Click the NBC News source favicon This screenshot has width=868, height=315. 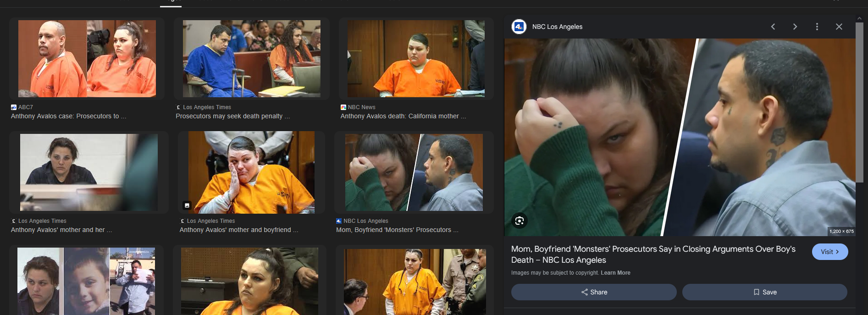[x=343, y=107]
